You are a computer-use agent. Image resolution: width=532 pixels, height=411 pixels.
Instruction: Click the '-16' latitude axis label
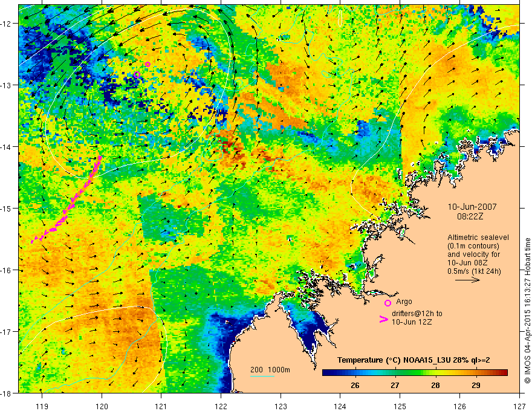pos(7,270)
